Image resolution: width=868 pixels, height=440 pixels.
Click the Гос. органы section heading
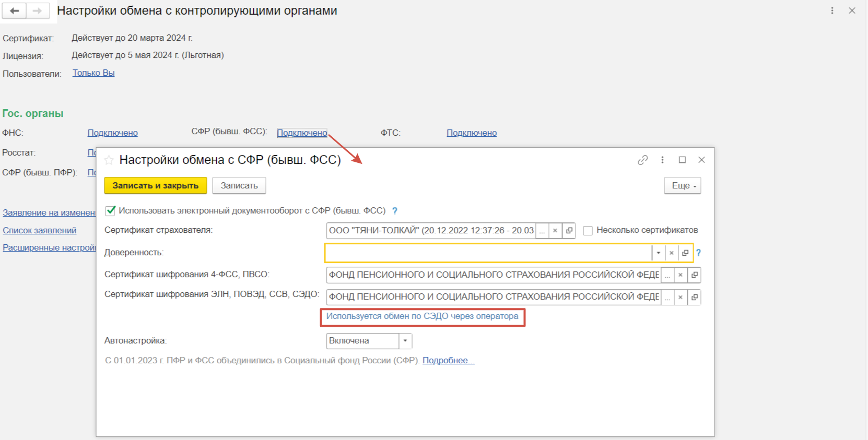(x=33, y=114)
